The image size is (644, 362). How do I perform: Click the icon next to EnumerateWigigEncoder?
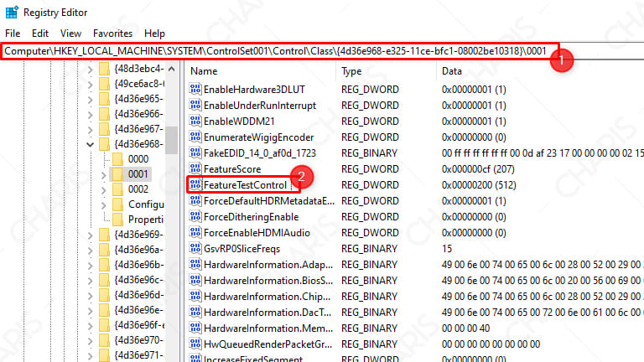point(195,137)
